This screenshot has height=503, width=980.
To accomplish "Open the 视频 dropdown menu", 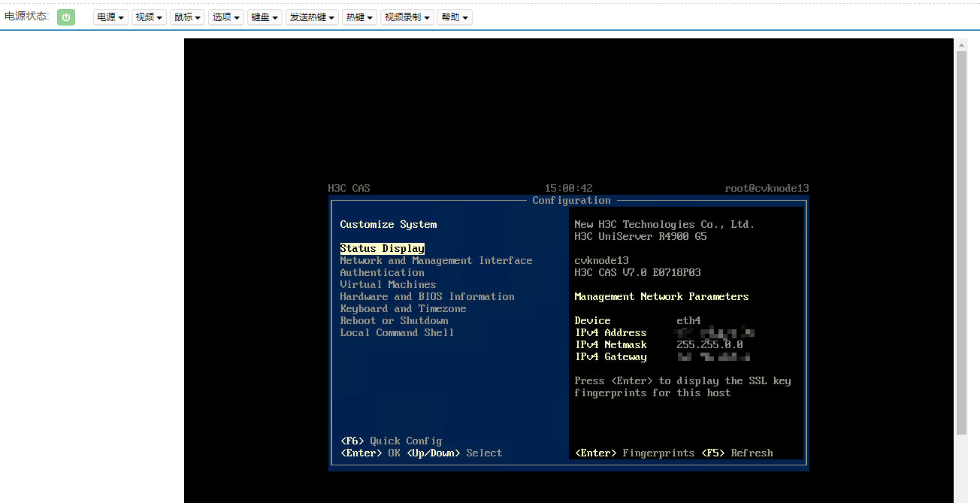I will pyautogui.click(x=149, y=17).
